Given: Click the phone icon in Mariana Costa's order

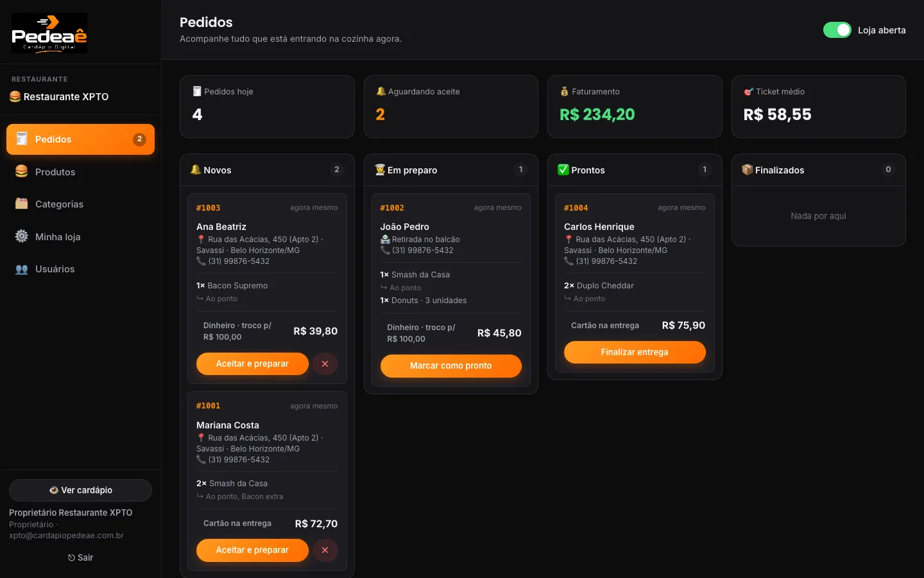Looking at the screenshot, I should pos(201,459).
